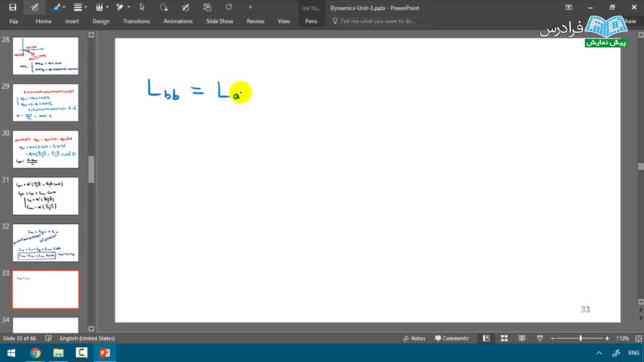Select slide 31 thumbnail
This screenshot has width=644, height=362.
click(45, 196)
